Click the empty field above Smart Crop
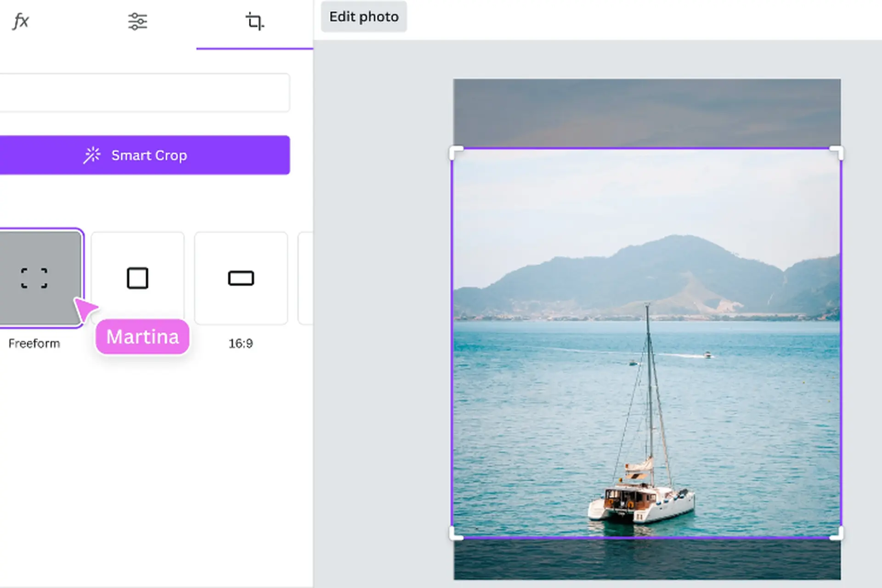 point(144,92)
